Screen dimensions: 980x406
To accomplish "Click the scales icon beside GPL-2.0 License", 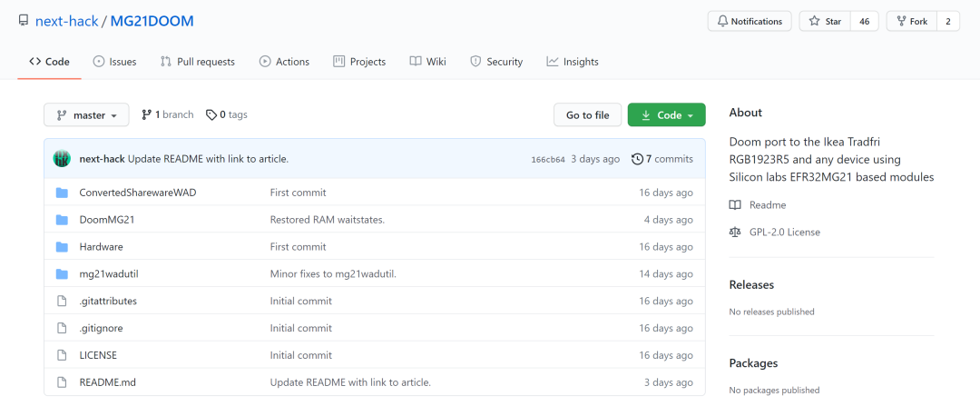I will click(x=735, y=233).
